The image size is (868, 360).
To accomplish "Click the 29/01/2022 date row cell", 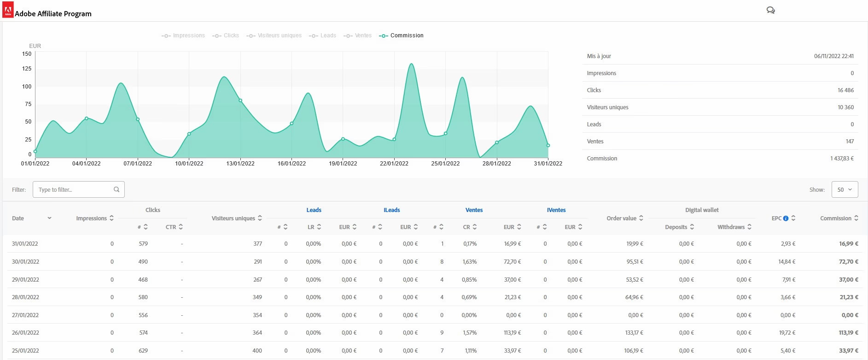I will (x=25, y=280).
